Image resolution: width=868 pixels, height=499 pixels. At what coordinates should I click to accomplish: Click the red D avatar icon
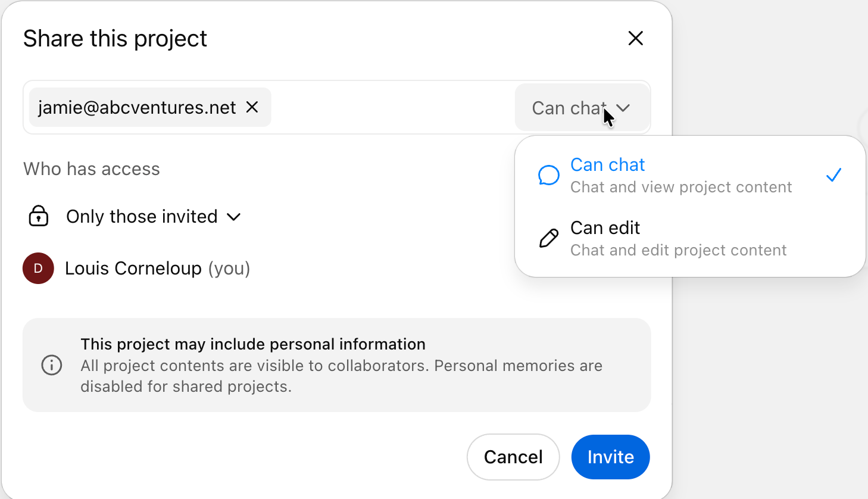point(39,269)
